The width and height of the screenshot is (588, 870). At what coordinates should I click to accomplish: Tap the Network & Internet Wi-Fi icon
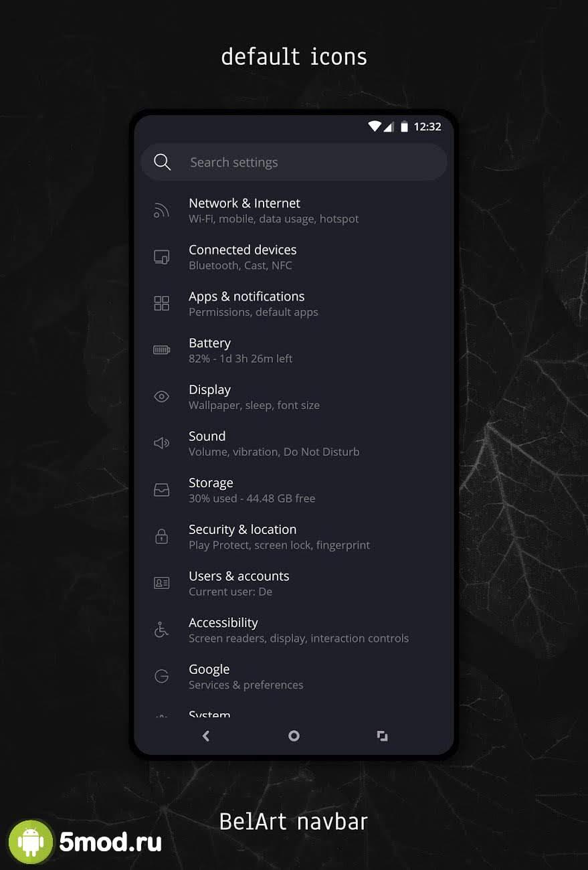(x=161, y=210)
